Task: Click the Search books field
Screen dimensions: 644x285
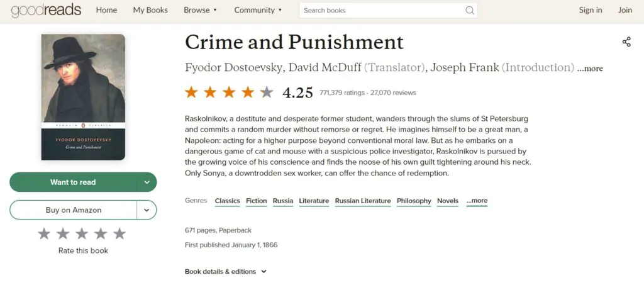Action: click(380, 10)
